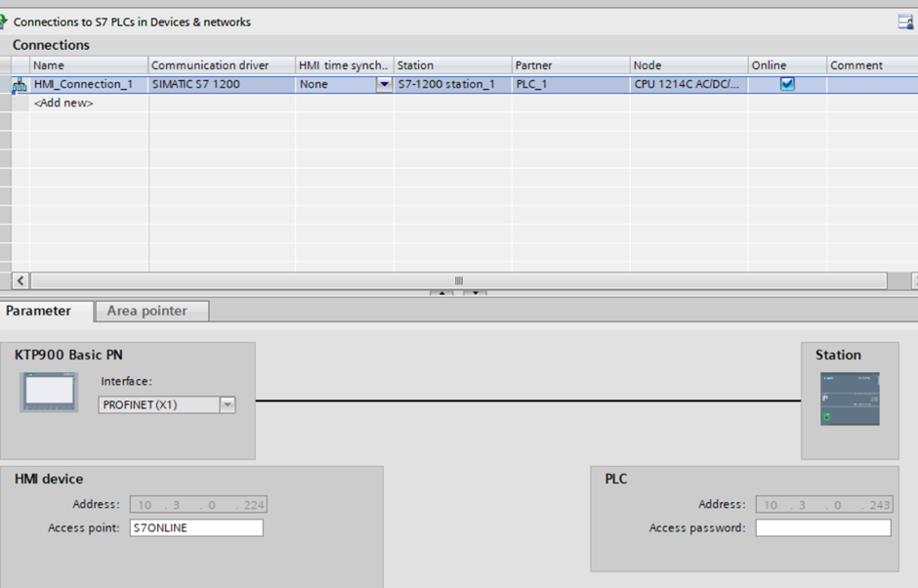Viewport: 918px width, 588px height.
Task: Click the Comment cell of HMI_Connection_1
Action: tap(872, 84)
